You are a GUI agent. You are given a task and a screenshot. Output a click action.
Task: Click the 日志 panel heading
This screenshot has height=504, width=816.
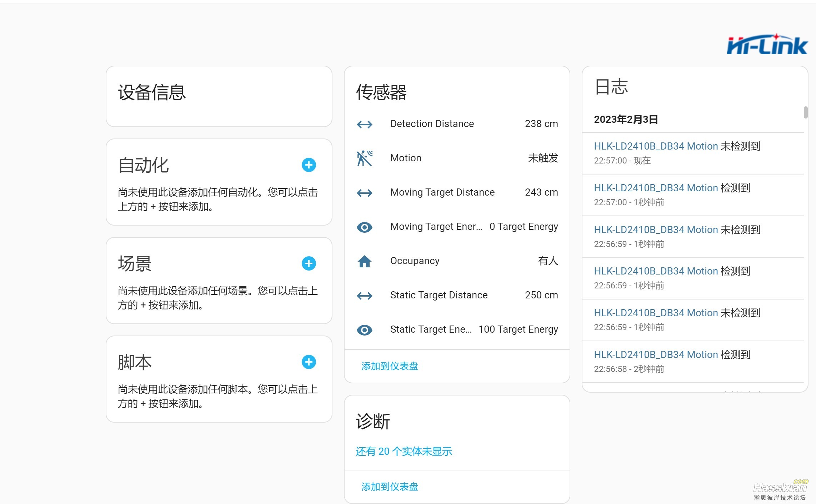click(x=611, y=87)
